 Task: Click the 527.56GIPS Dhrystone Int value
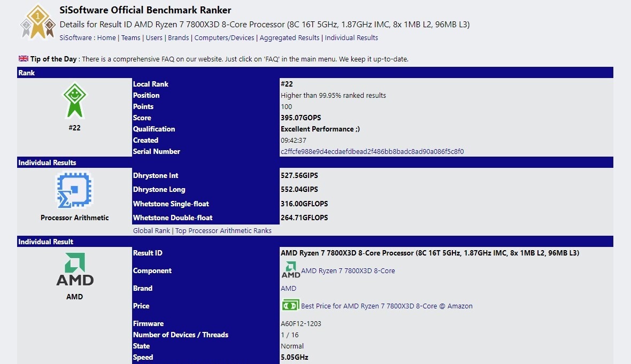tap(299, 175)
